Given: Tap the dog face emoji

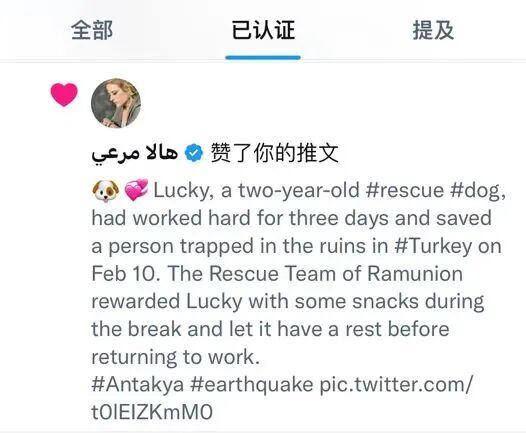Looking at the screenshot, I should [x=105, y=191].
